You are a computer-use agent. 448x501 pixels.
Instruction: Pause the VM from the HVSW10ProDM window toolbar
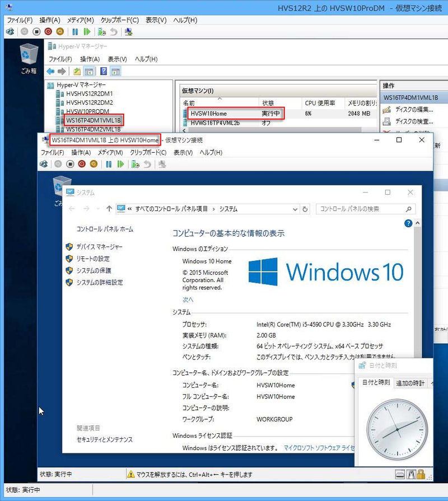75,32
